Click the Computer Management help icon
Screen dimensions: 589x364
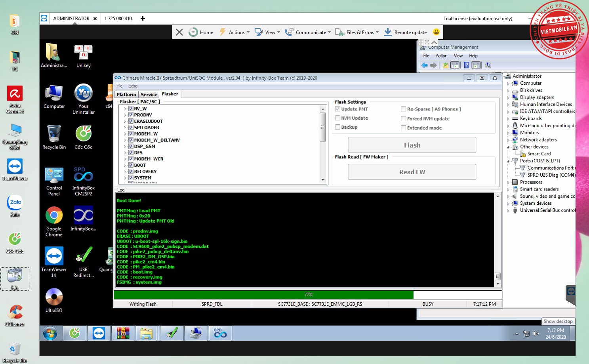pyautogui.click(x=467, y=65)
